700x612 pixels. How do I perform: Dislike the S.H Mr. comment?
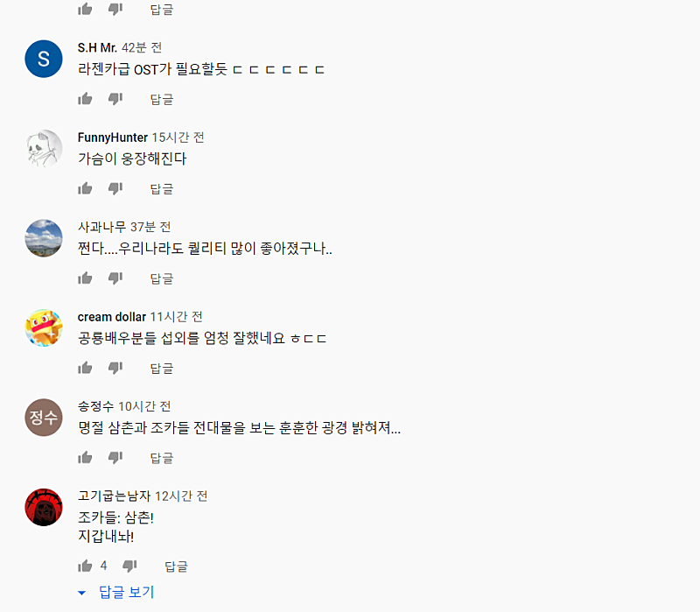click(x=115, y=99)
